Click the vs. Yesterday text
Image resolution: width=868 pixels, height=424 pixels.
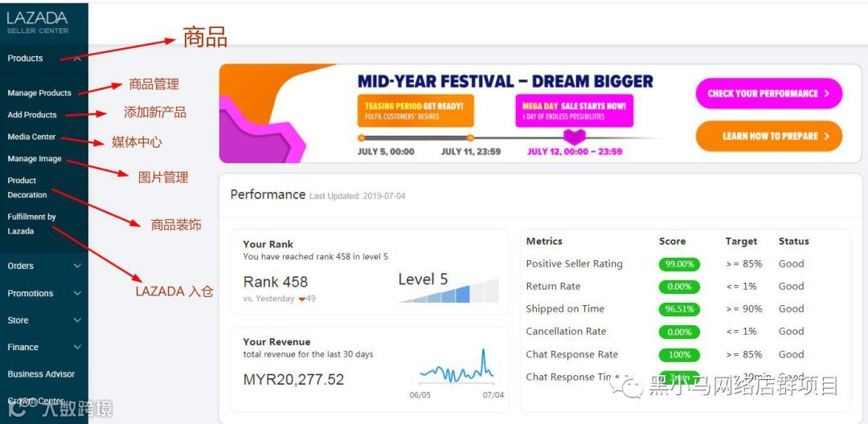268,299
